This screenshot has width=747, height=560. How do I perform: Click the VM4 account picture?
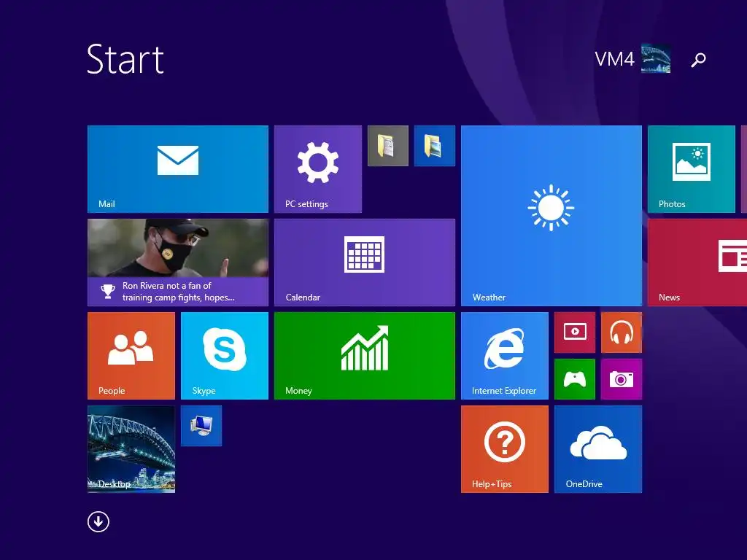tap(656, 58)
